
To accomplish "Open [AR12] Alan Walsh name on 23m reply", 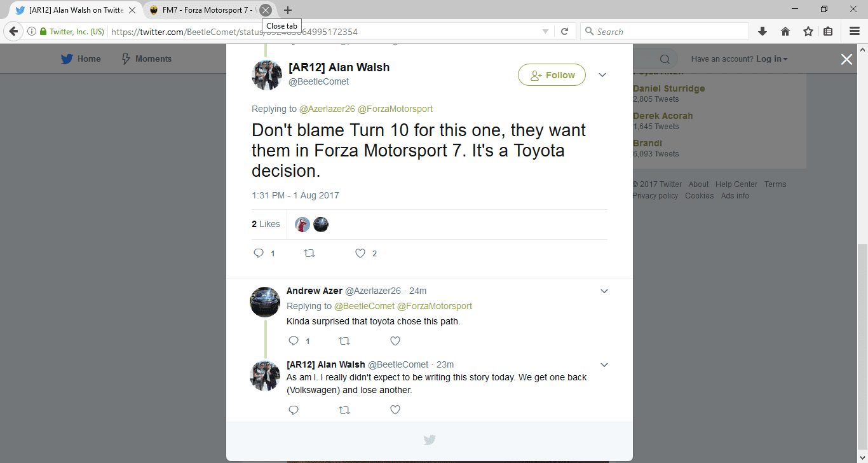I will click(x=326, y=364).
